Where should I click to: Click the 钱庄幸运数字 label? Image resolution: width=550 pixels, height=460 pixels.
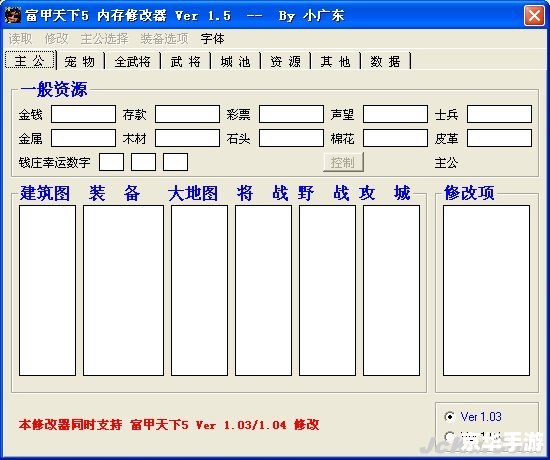pos(54,162)
